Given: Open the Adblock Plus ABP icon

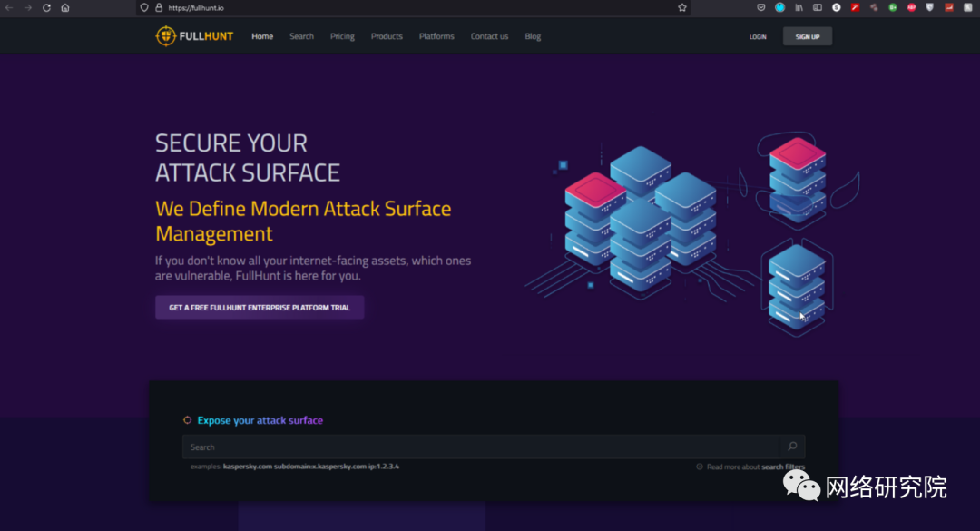Looking at the screenshot, I should click(x=911, y=7).
